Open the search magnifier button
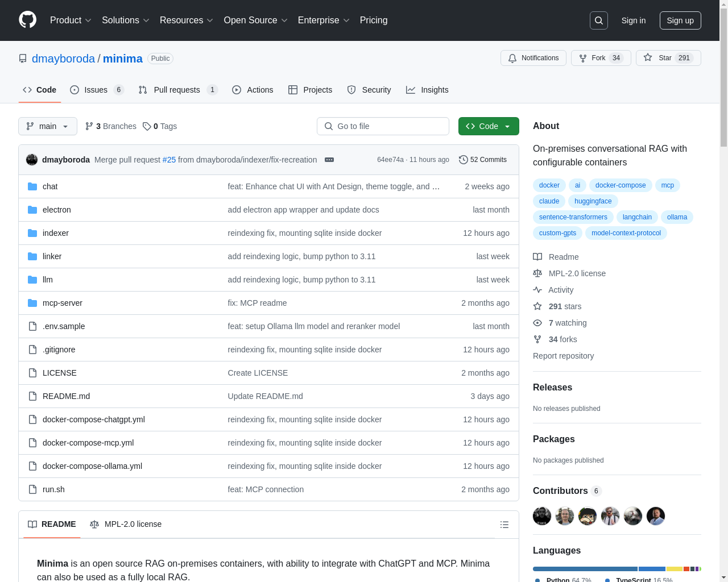Screen dimensions: 728x582 tap(599, 20)
